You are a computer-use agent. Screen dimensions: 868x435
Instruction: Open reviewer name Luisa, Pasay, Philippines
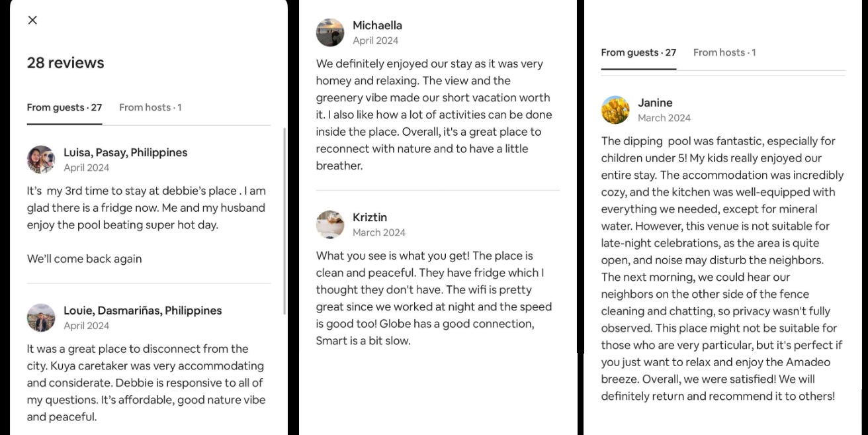(125, 152)
